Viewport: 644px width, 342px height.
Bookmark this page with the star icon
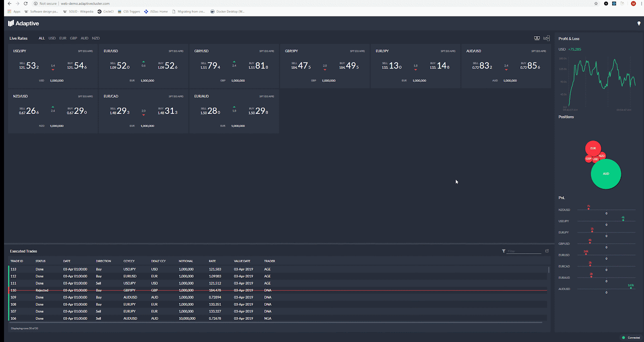tap(596, 4)
